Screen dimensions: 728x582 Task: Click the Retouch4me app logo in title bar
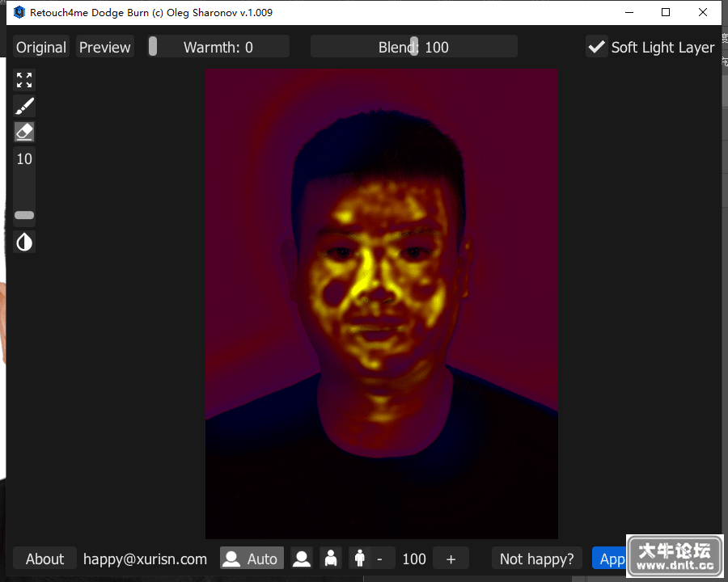(x=19, y=12)
